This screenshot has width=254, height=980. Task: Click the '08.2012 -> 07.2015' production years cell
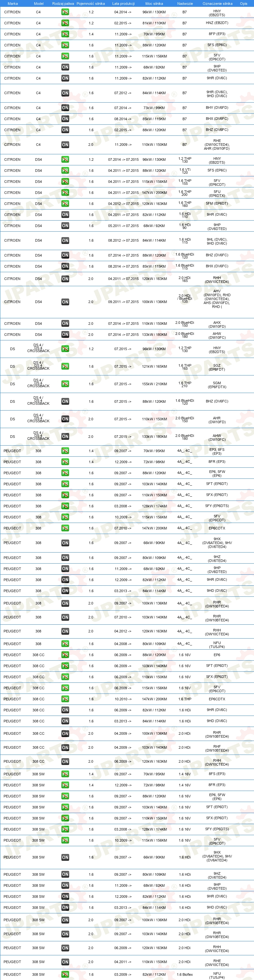coord(123,241)
